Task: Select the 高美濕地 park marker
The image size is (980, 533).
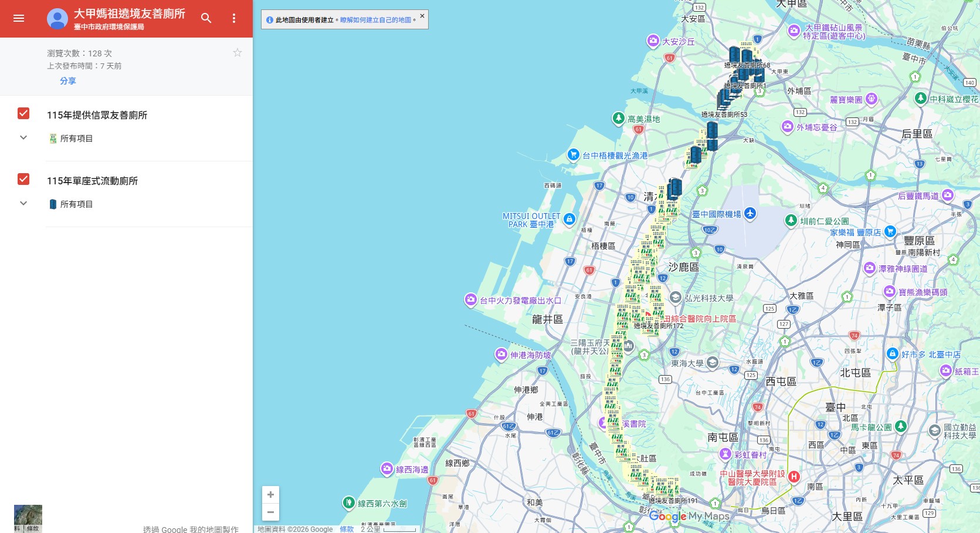Action: [618, 119]
